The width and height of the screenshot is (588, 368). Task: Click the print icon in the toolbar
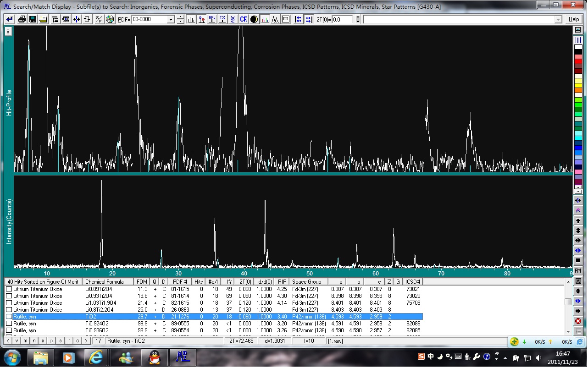click(22, 19)
